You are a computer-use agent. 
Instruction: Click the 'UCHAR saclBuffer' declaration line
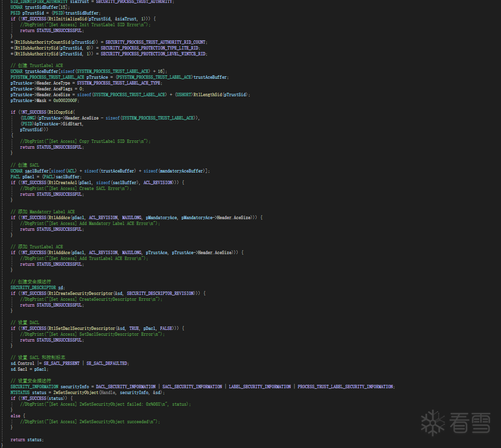click(x=110, y=171)
